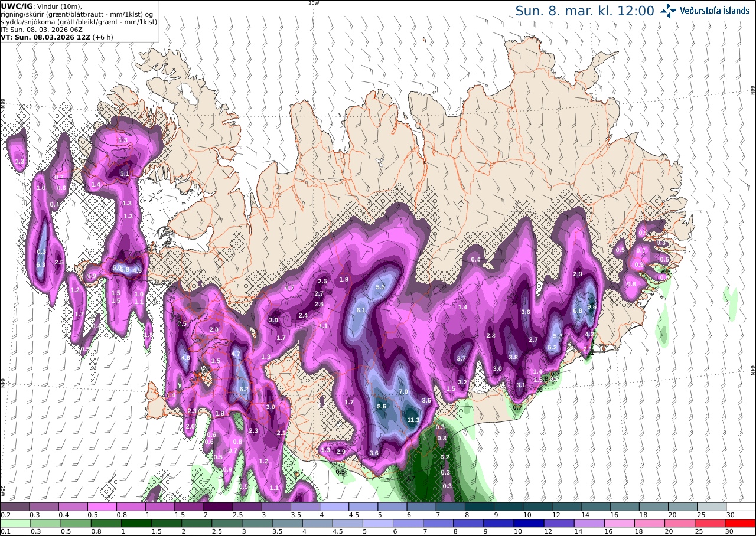The height and width of the screenshot is (536, 756).
Task: Click the '2.4' precipitation value on map
Action: [303, 316]
